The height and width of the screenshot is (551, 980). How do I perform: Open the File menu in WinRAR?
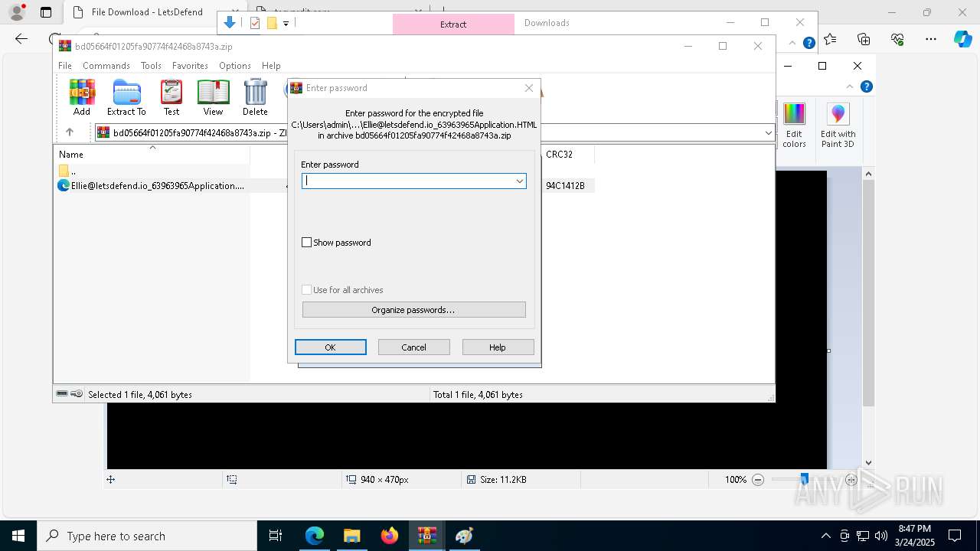pos(65,66)
